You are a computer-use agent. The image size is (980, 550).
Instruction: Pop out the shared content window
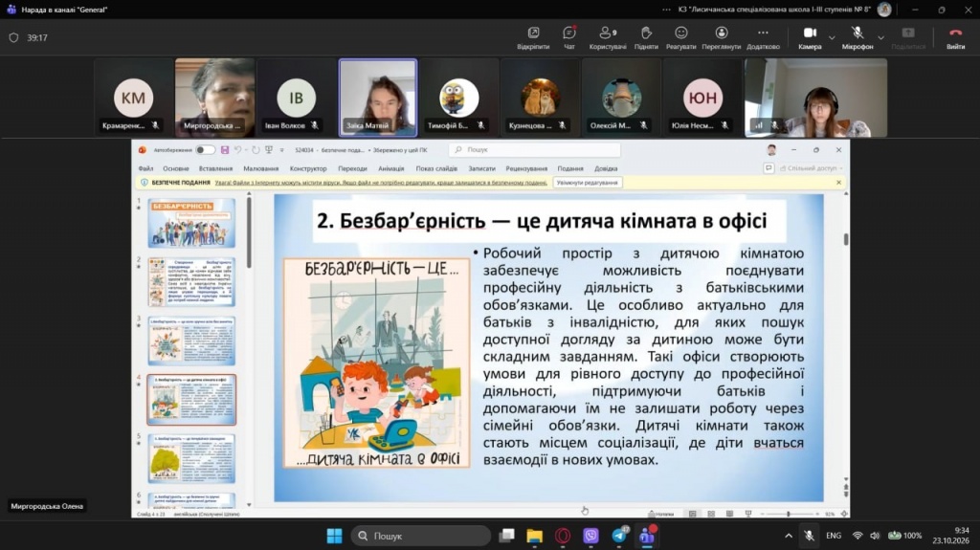point(533,37)
